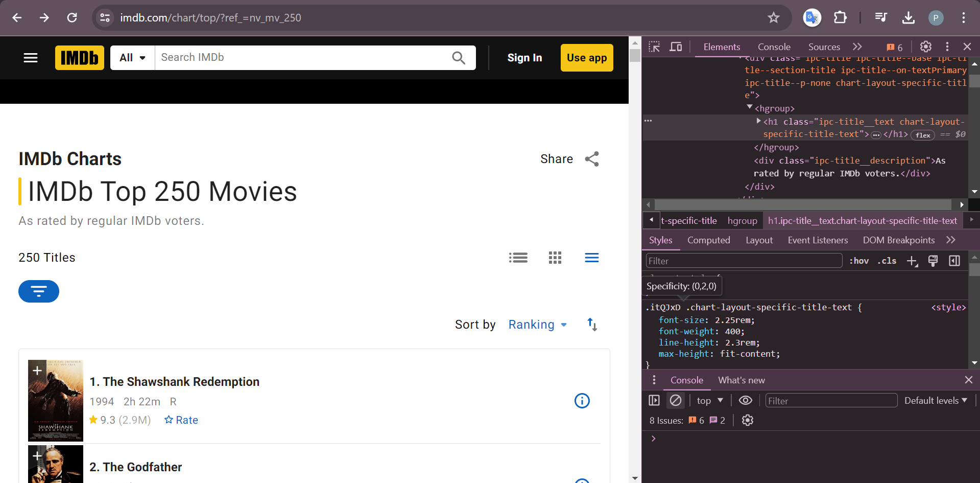Create a live expression with eye icon
This screenshot has width=980, height=483.
[746, 401]
